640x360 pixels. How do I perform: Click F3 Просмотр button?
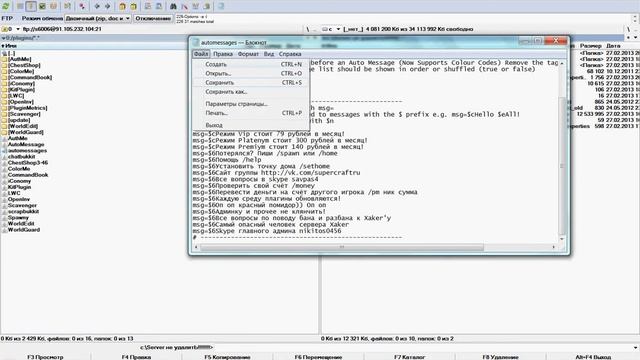click(45, 357)
